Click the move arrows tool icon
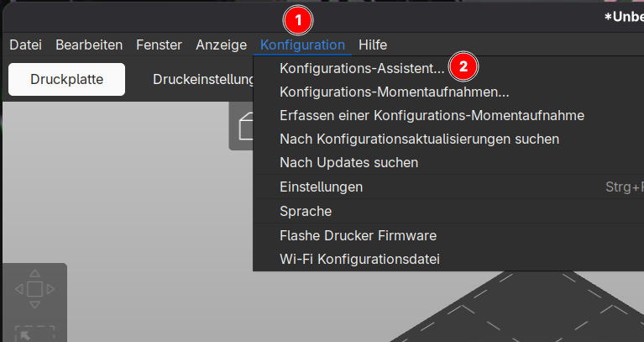Screen dimensions: 644x342 tap(34, 290)
